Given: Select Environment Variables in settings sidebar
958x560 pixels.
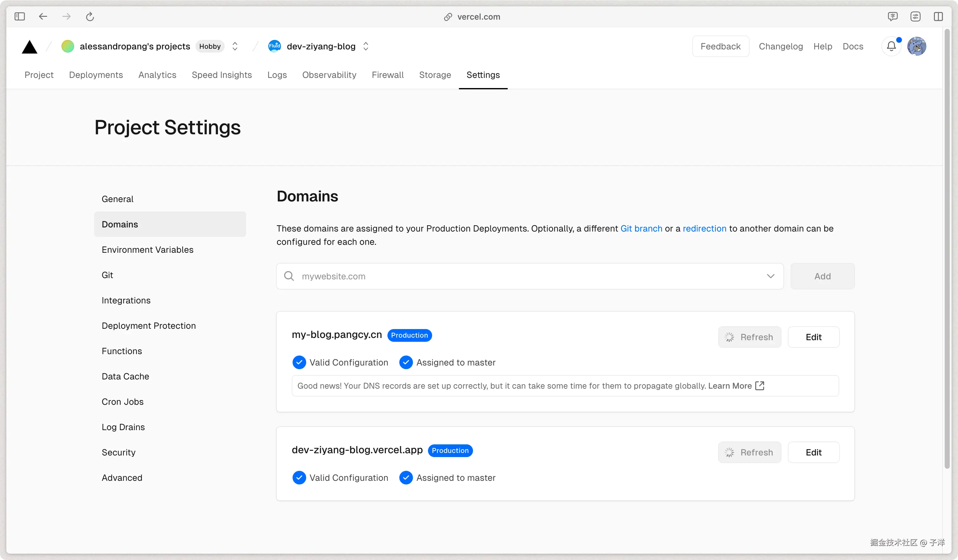Looking at the screenshot, I should (148, 249).
